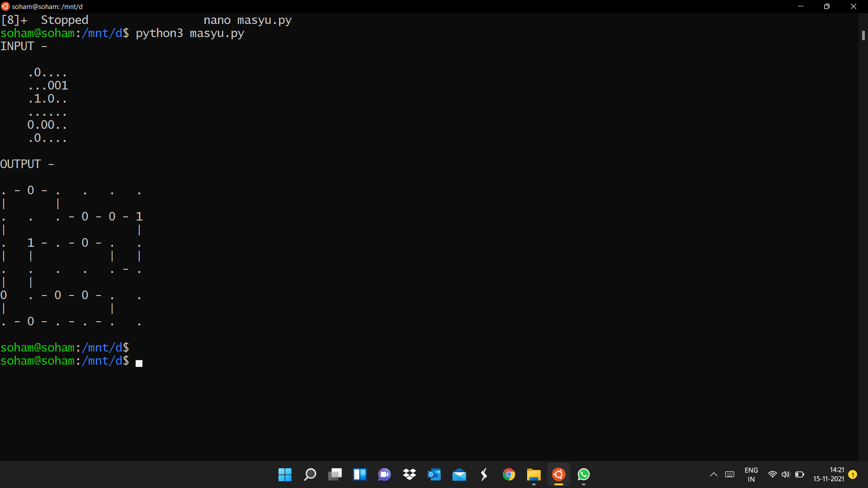
Task: Open the volume control slider
Action: [x=786, y=474]
